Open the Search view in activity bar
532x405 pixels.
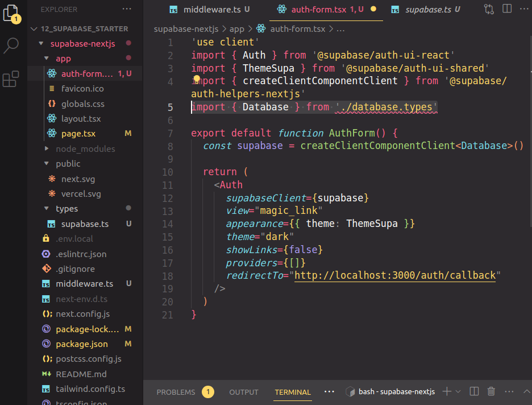point(11,45)
